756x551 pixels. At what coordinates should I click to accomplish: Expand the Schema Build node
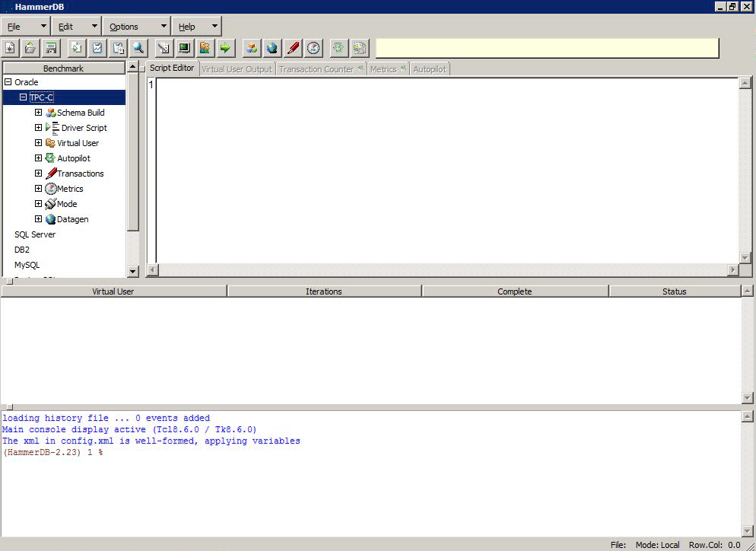(x=38, y=113)
